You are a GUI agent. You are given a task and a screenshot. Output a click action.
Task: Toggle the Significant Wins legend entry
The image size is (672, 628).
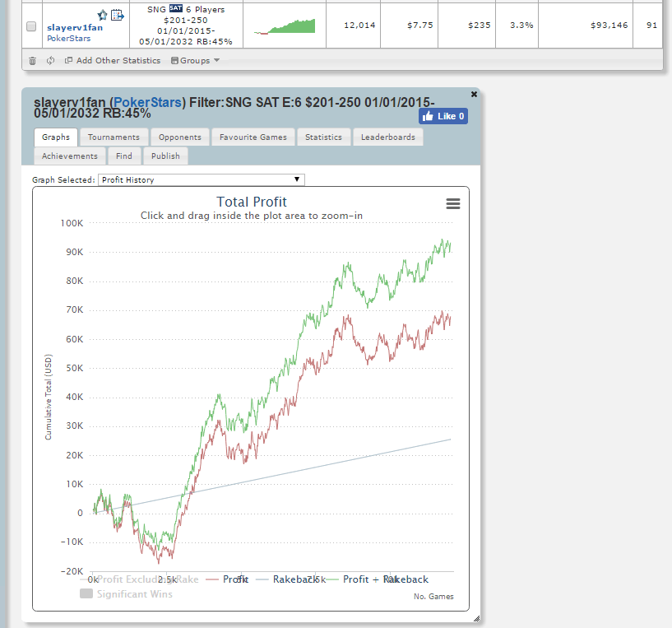[x=127, y=593]
